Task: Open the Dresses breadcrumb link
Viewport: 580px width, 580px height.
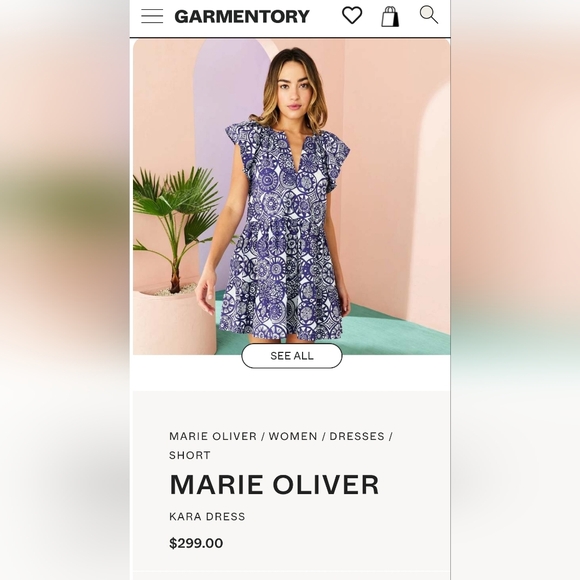Action: 357,436
